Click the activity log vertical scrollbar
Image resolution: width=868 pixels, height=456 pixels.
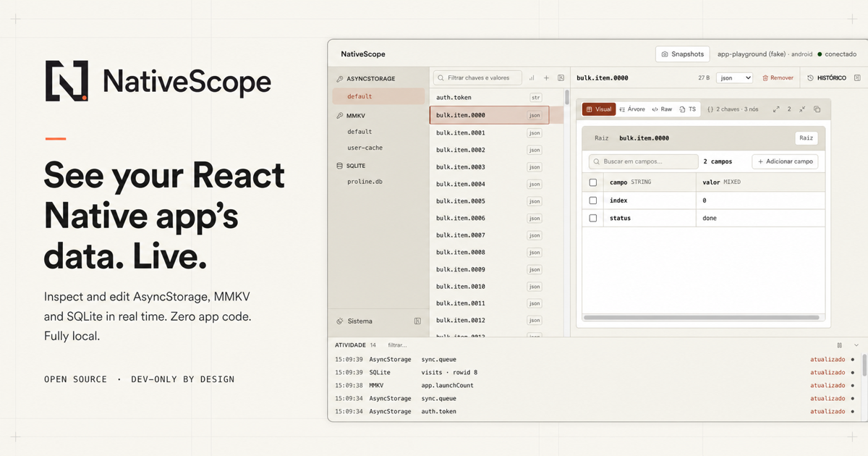(864, 365)
